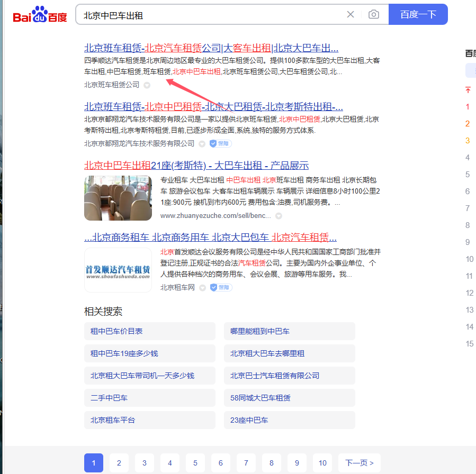Click sidebar rank number 7
Viewport: 476px width, 474px height.
click(x=468, y=208)
